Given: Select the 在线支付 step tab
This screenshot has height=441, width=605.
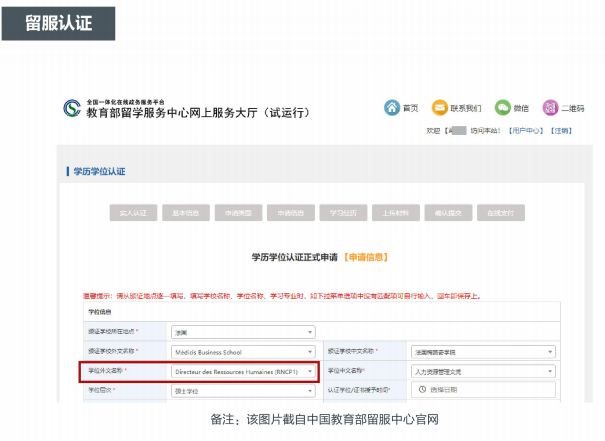Looking at the screenshot, I should pyautogui.click(x=501, y=213).
